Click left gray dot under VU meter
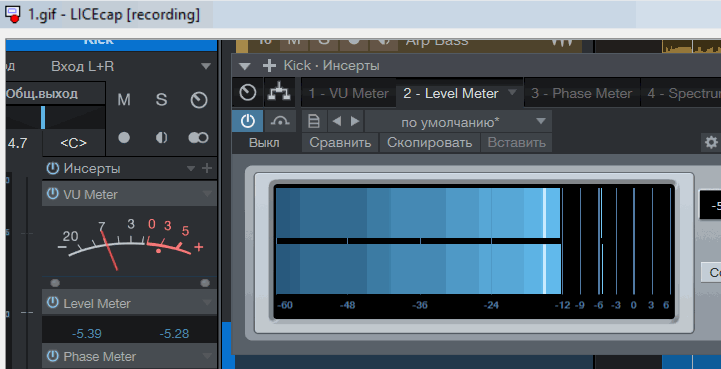The image size is (721, 369). click(55, 283)
